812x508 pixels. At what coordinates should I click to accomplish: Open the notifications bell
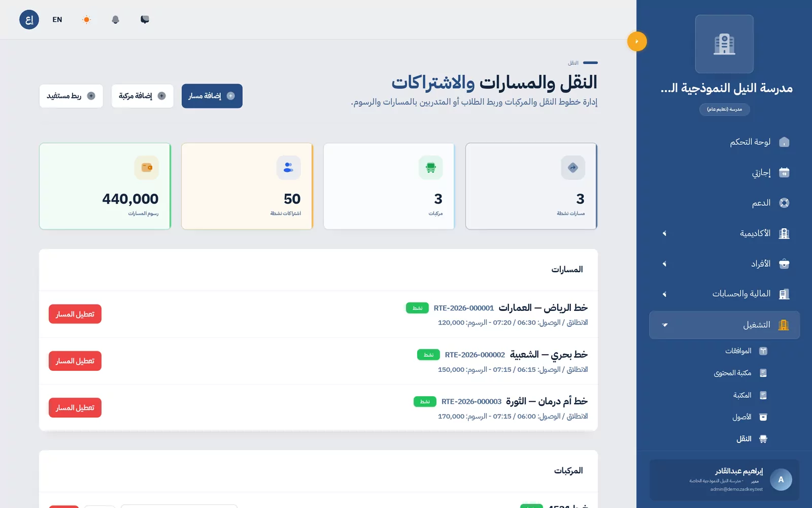[115, 19]
